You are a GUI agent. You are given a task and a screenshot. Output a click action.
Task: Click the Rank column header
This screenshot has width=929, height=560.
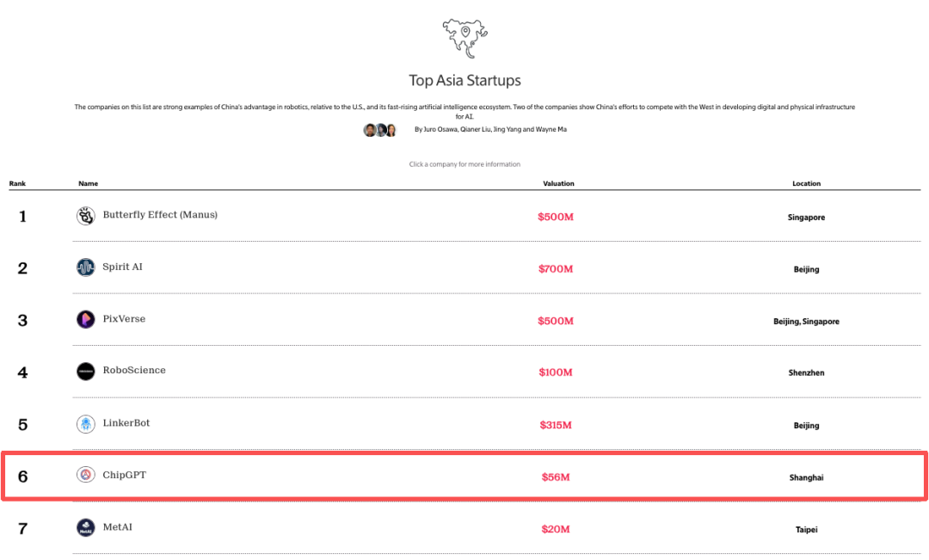click(17, 183)
